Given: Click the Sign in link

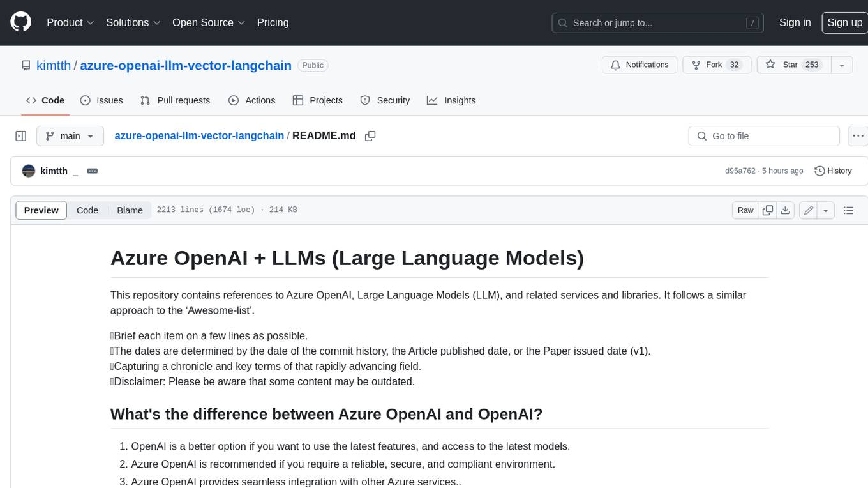Looking at the screenshot, I should pyautogui.click(x=795, y=22).
